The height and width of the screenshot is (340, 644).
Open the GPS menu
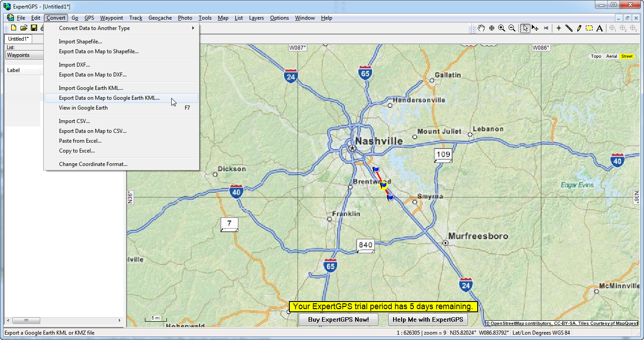pyautogui.click(x=89, y=18)
